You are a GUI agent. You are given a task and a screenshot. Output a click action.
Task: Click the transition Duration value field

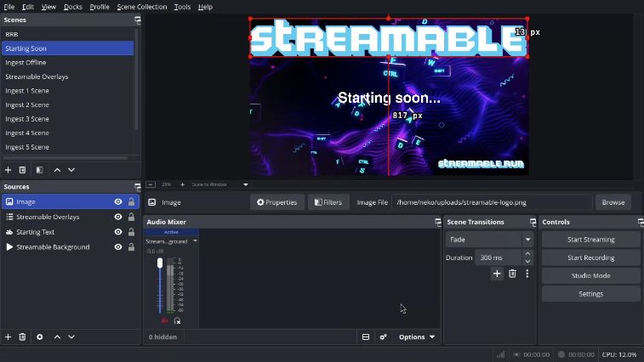click(x=499, y=257)
